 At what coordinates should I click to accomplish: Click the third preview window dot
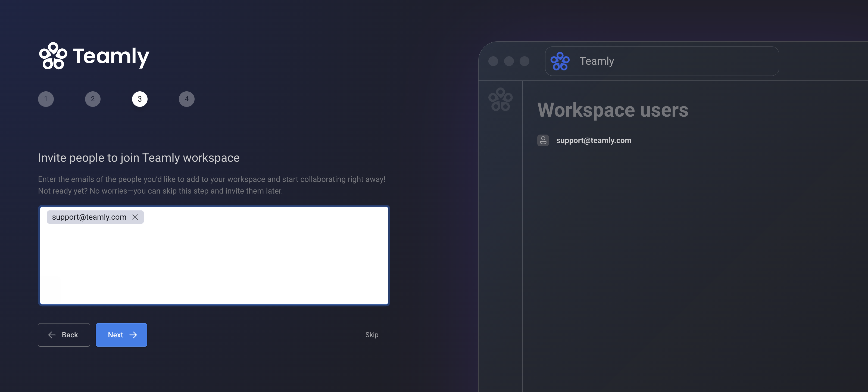524,61
